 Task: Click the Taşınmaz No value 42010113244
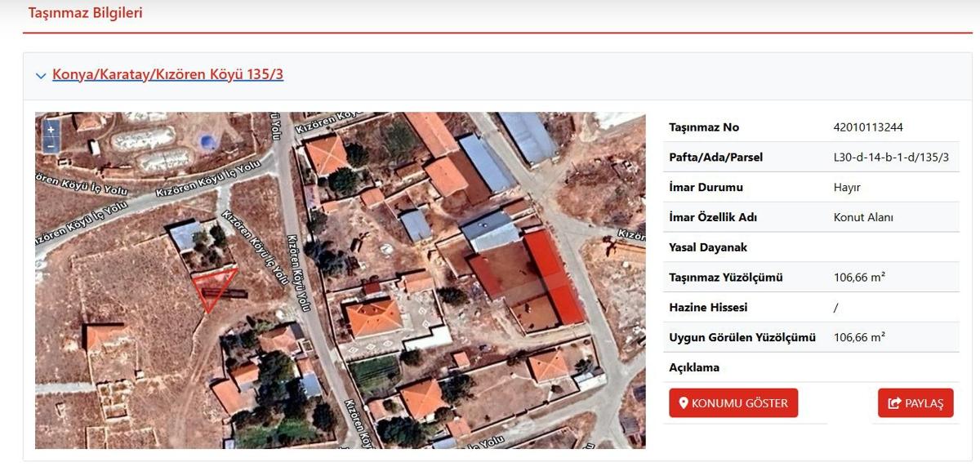868,127
